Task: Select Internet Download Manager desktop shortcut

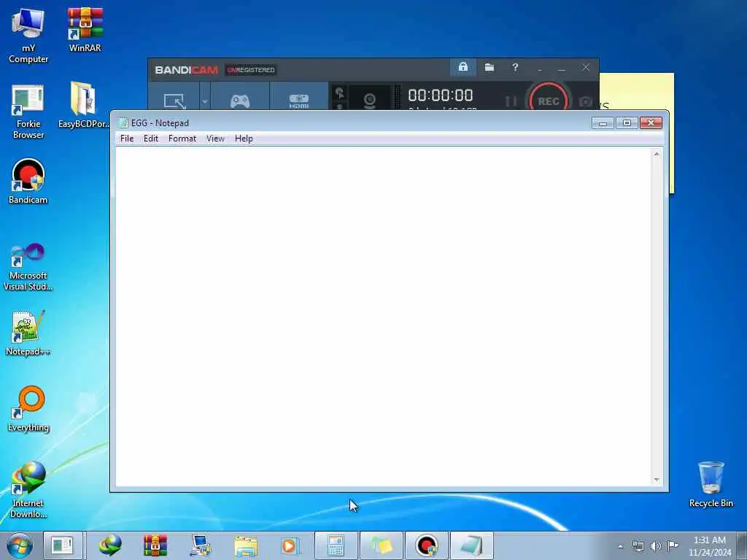Action: [28, 489]
